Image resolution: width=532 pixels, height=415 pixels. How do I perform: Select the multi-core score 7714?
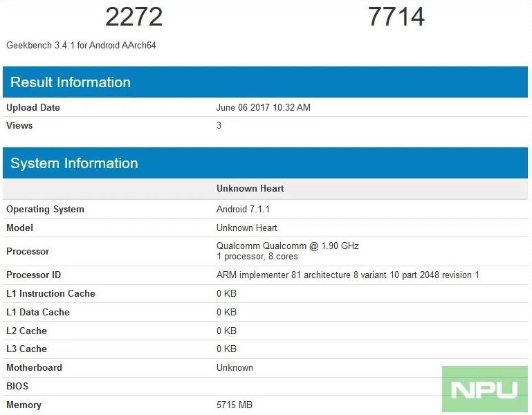396,17
